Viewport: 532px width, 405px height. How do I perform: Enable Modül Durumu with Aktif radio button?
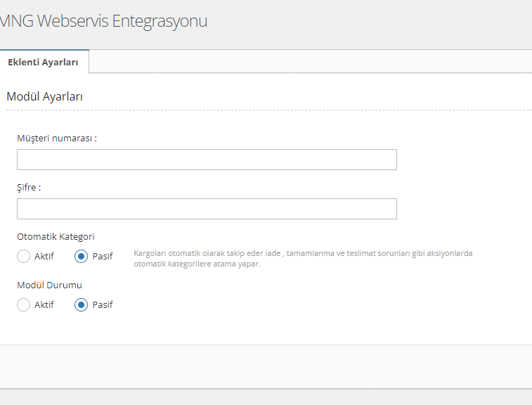(24, 305)
